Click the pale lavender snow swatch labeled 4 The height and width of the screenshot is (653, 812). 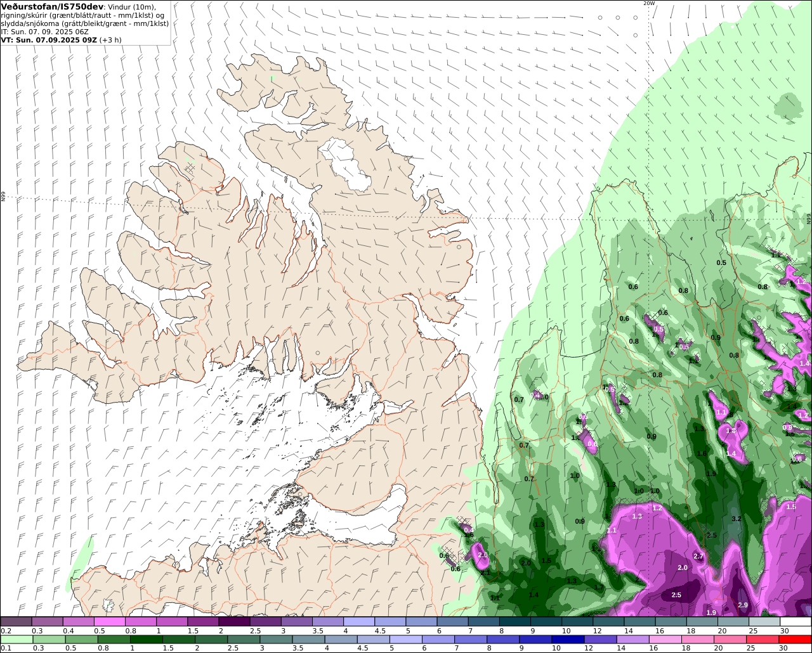tap(359, 622)
